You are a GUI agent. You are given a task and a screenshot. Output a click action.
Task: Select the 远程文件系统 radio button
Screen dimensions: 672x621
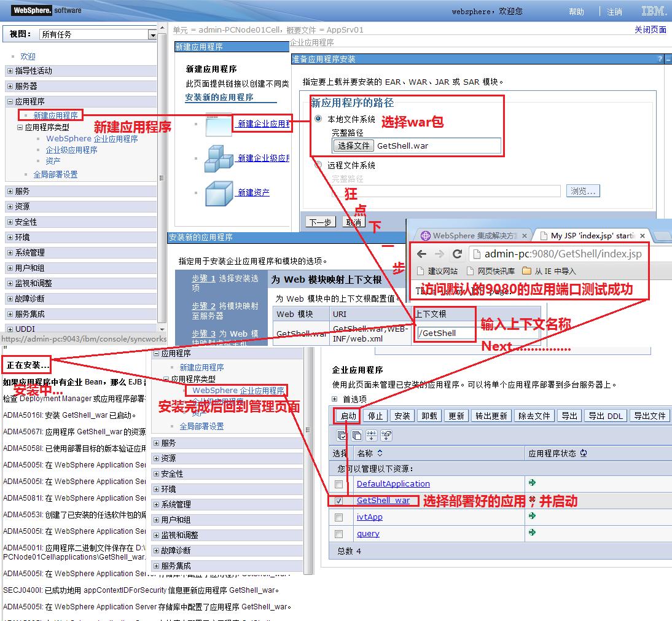click(x=318, y=165)
